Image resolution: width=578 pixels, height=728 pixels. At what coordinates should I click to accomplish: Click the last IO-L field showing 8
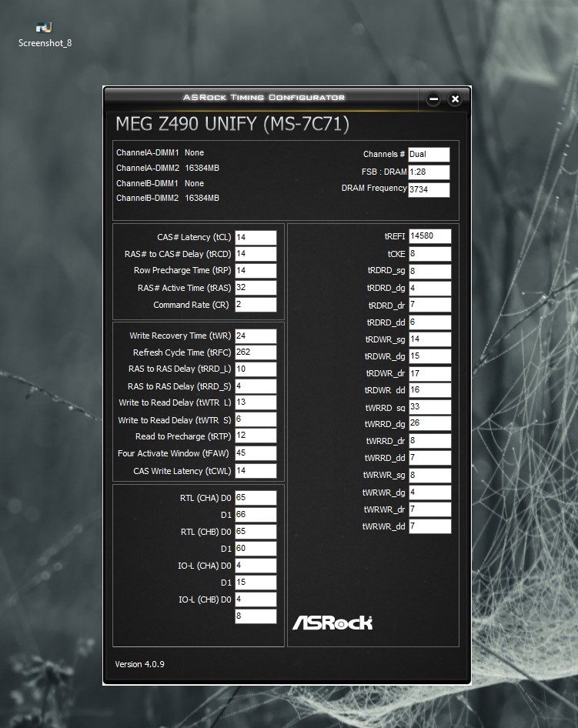256,616
